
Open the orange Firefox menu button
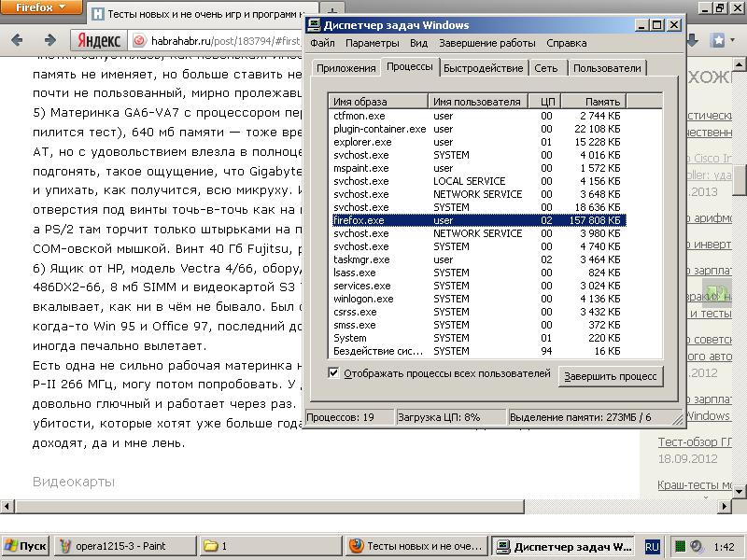(40, 7)
